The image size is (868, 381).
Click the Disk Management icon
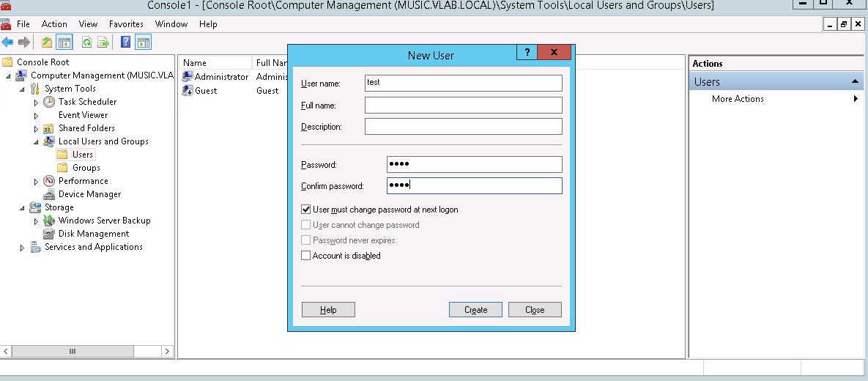[49, 234]
